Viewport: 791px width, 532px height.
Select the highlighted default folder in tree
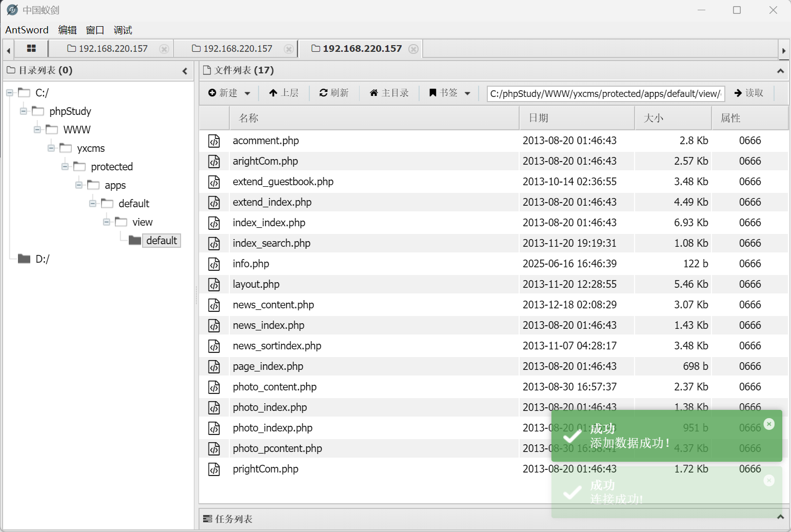(x=161, y=241)
